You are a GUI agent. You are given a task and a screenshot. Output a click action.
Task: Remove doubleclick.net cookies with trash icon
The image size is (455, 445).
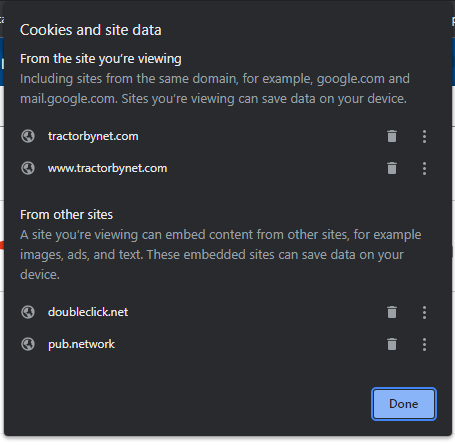tap(392, 312)
